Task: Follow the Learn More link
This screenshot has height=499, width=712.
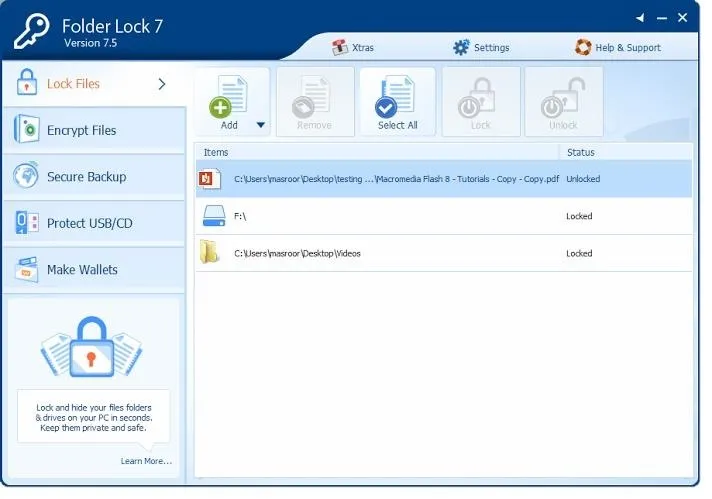Action: pyautogui.click(x=146, y=461)
